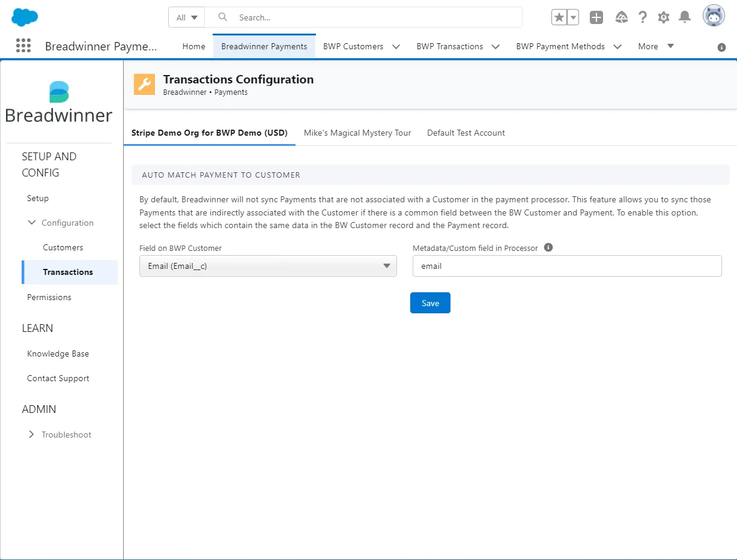The height and width of the screenshot is (560, 737).
Task: Click the Save button
Action: [430, 303]
